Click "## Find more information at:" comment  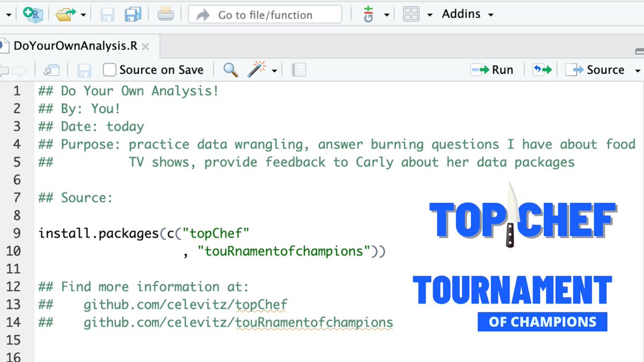tap(144, 287)
